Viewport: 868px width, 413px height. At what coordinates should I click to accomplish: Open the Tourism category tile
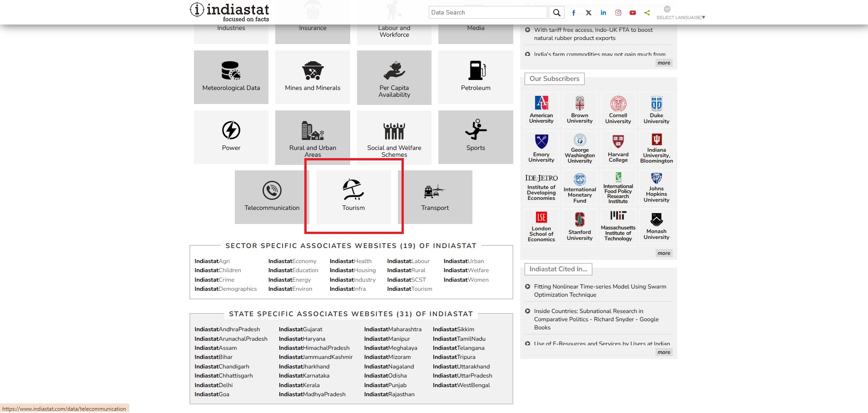pos(353,197)
